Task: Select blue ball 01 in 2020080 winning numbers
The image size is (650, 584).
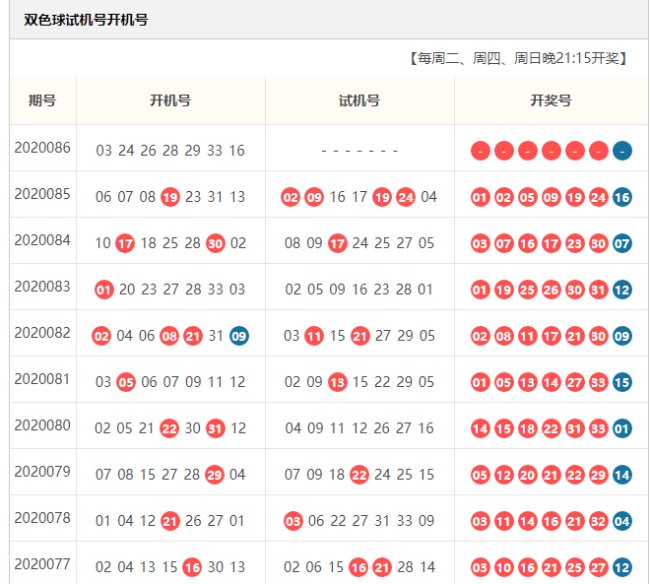Action: [622, 428]
